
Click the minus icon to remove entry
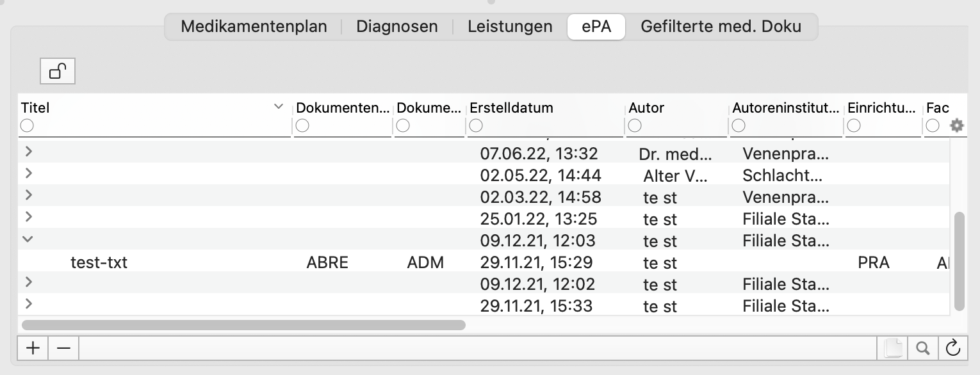click(63, 348)
